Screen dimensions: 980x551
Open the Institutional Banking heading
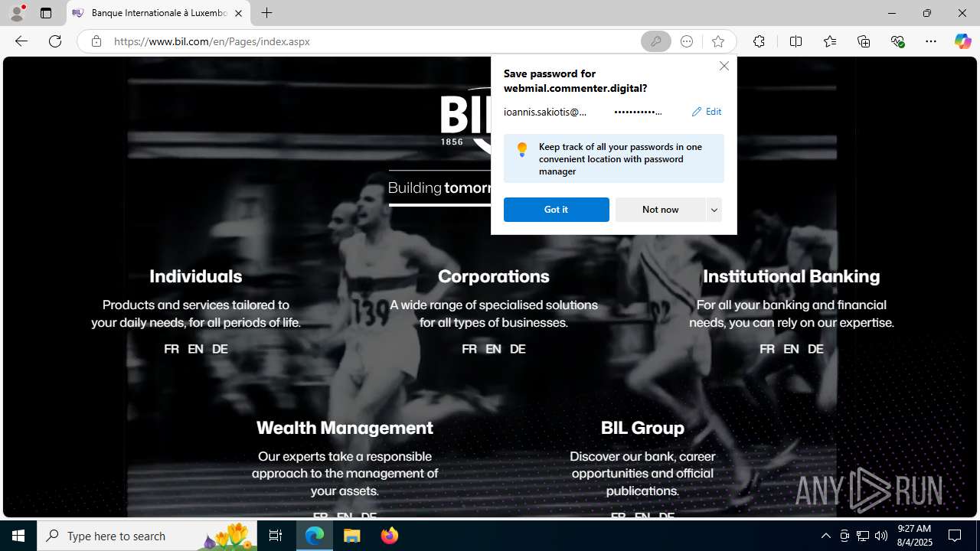(x=792, y=276)
